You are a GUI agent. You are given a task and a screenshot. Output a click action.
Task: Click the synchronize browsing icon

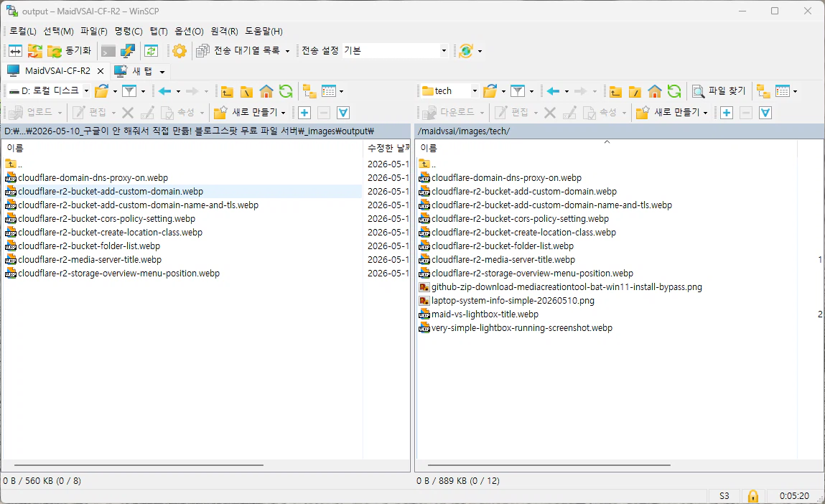coord(34,51)
